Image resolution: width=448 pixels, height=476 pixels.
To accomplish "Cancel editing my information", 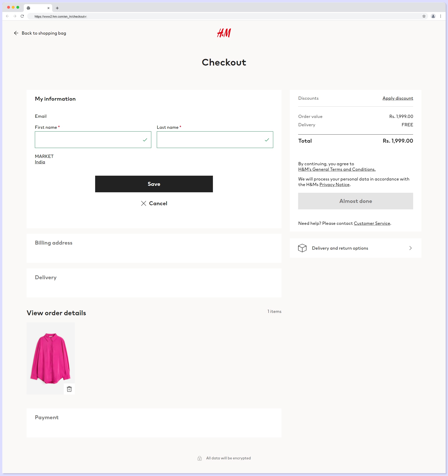I will pyautogui.click(x=154, y=203).
